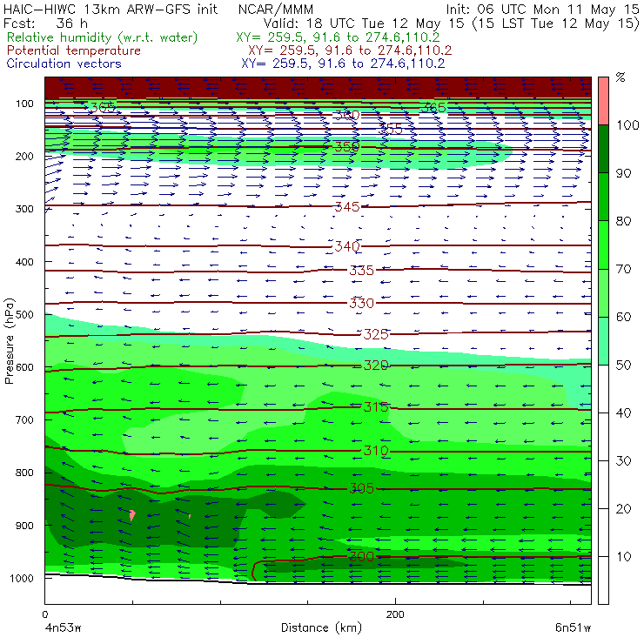Click the '%' unit label above colorbar
Screen dimensions: 644x644
point(621,77)
